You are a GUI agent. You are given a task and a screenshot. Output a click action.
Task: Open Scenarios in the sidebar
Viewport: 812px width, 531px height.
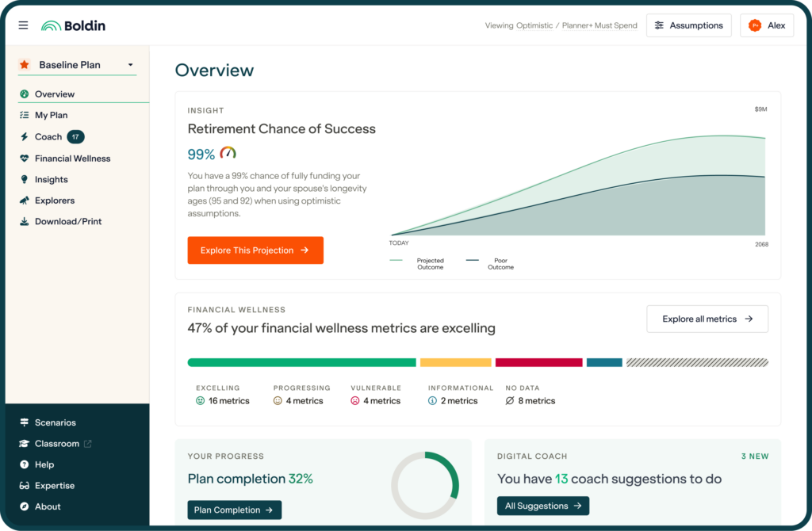point(55,422)
